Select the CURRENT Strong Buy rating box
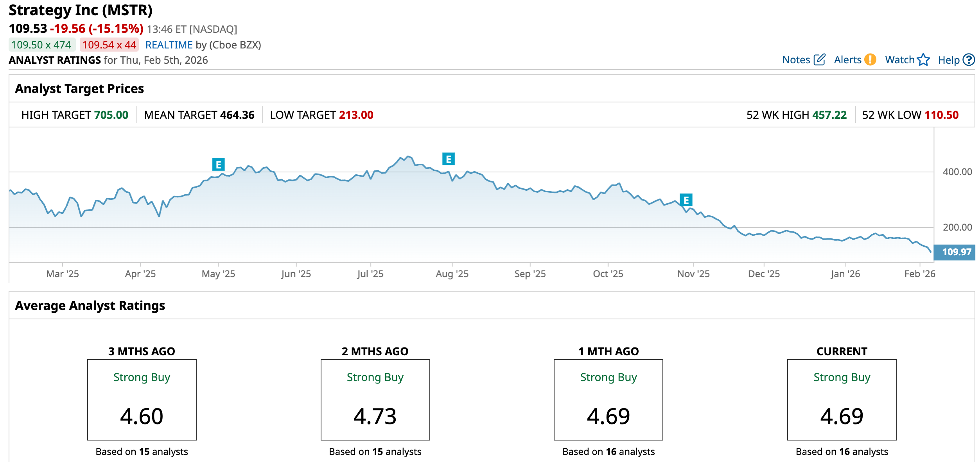 click(x=842, y=399)
